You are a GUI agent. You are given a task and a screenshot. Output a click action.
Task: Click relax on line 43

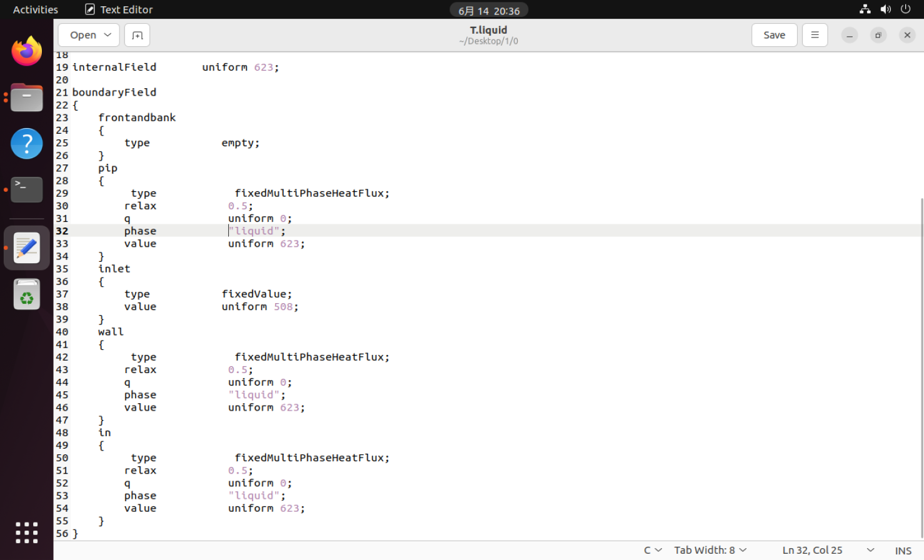coord(140,370)
